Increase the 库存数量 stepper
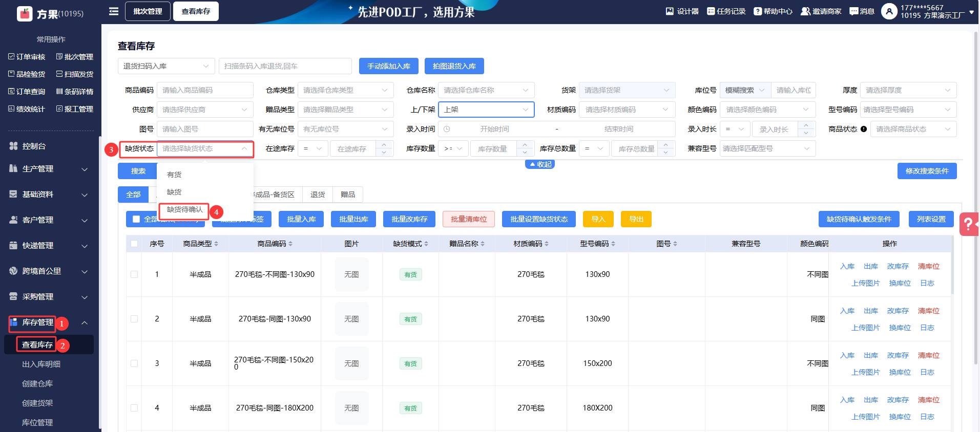The width and height of the screenshot is (980, 432). 525,145
